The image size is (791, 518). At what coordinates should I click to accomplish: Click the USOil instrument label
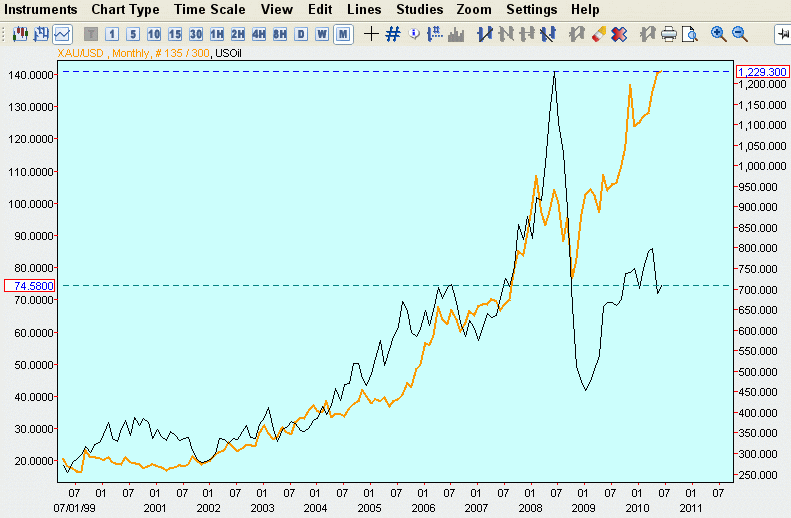tap(229, 53)
